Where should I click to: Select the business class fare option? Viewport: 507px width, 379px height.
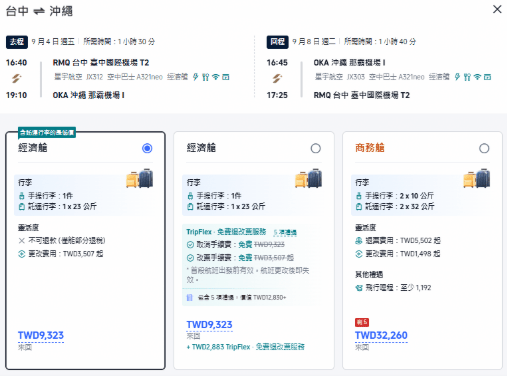pos(484,148)
